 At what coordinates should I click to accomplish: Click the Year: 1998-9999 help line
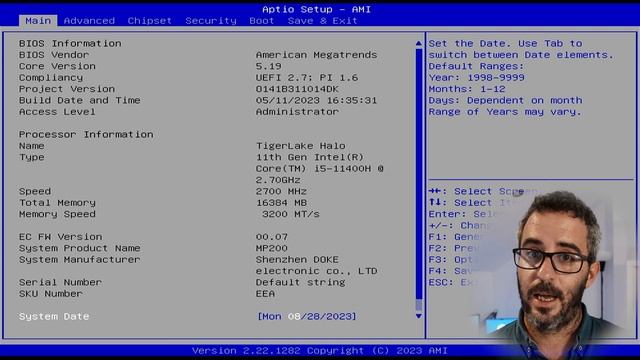476,78
